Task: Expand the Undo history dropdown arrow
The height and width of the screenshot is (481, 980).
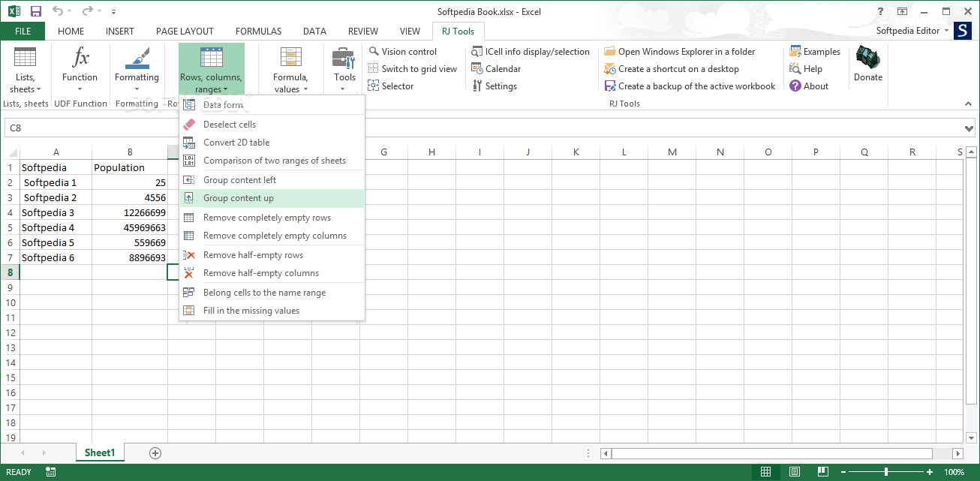Action: point(70,12)
